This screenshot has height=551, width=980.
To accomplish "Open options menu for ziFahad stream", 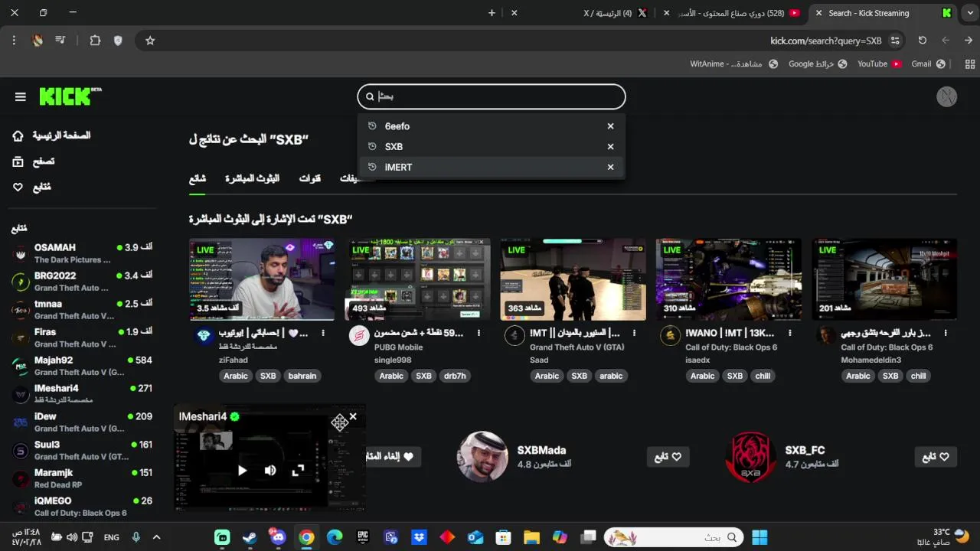I will [x=323, y=333].
